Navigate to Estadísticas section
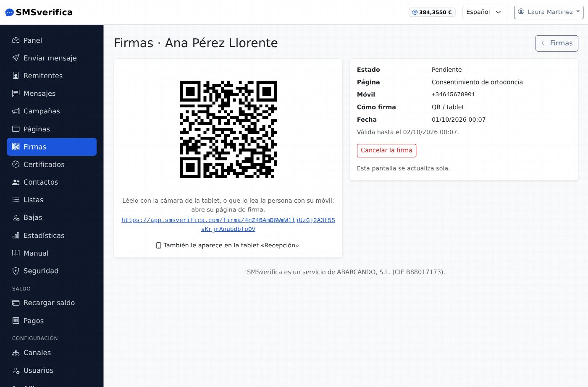The width and height of the screenshot is (588, 387). pos(52,235)
